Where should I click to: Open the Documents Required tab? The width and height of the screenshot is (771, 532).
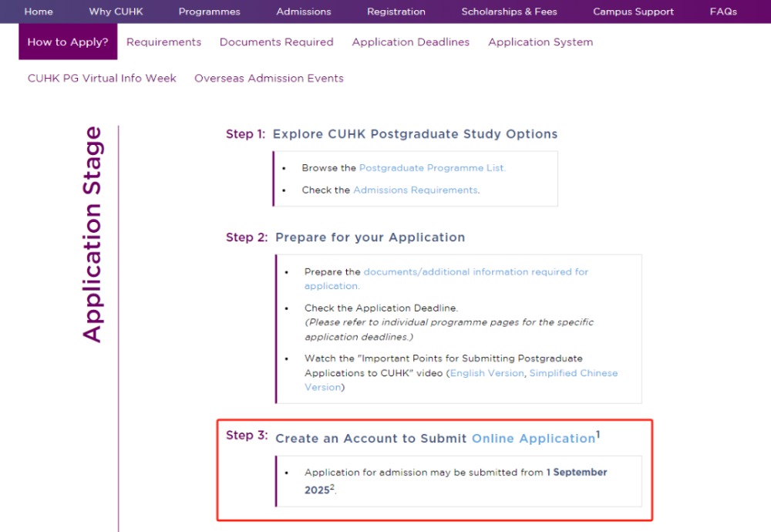276,42
